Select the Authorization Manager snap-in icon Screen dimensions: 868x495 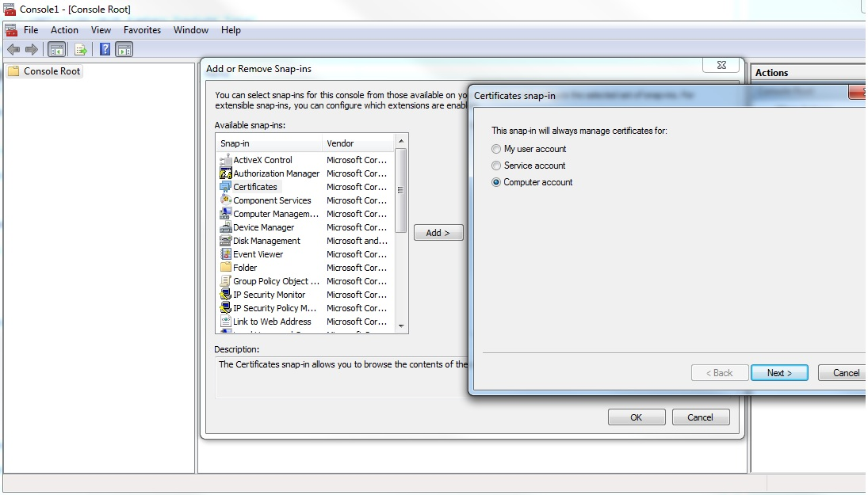click(x=225, y=173)
